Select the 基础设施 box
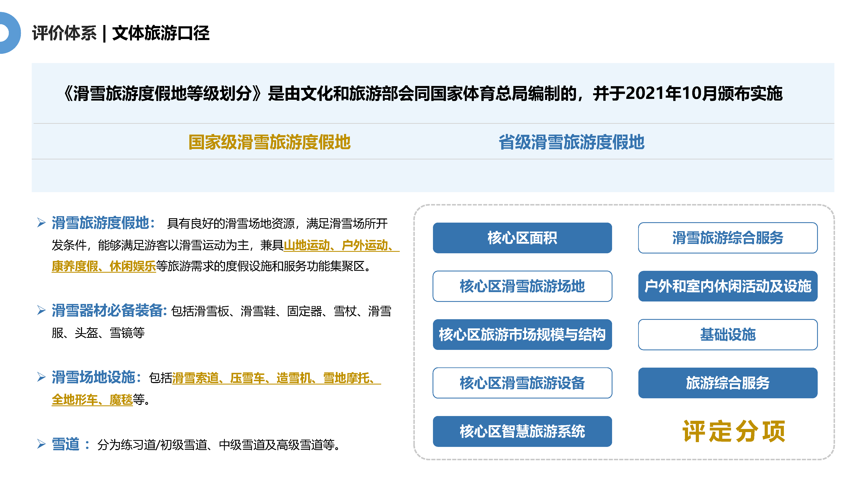Screen dimensions: 868x488 click(728, 334)
